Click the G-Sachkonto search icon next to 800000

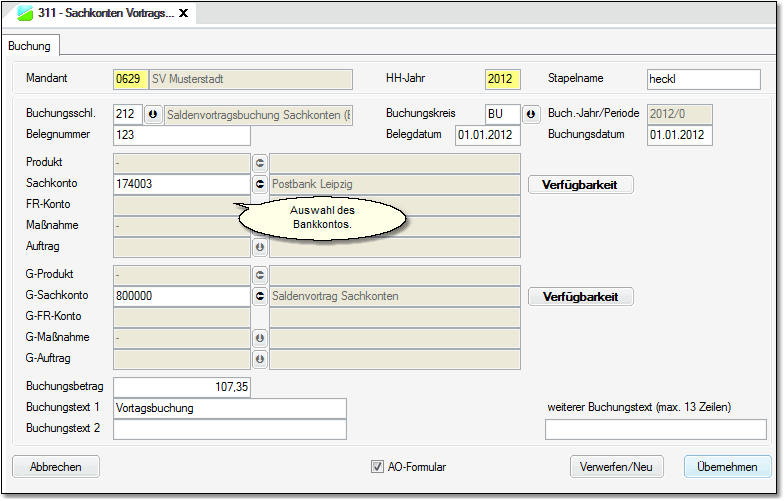coord(259,296)
